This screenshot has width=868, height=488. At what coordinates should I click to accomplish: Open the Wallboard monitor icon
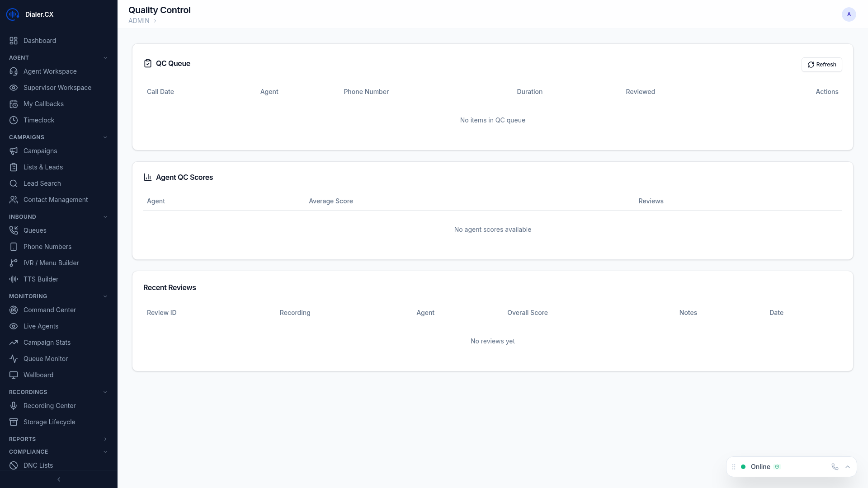[14, 375]
